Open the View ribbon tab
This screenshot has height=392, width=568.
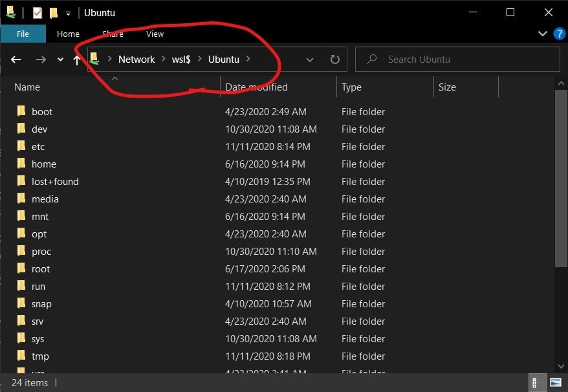click(x=155, y=34)
